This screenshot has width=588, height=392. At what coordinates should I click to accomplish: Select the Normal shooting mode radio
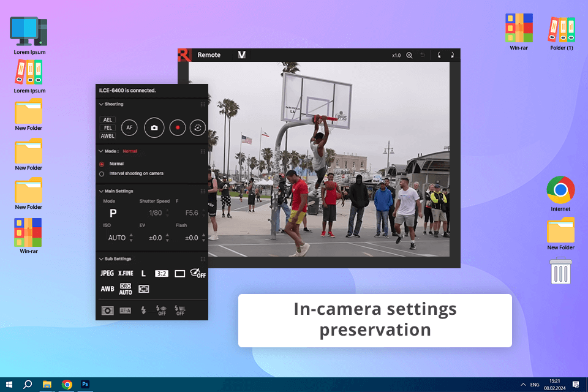click(x=102, y=164)
